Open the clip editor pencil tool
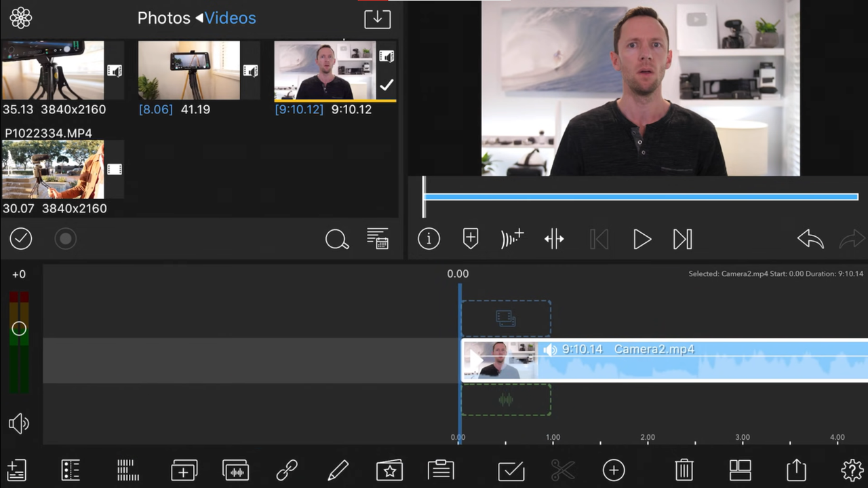868x488 pixels. tap(338, 470)
